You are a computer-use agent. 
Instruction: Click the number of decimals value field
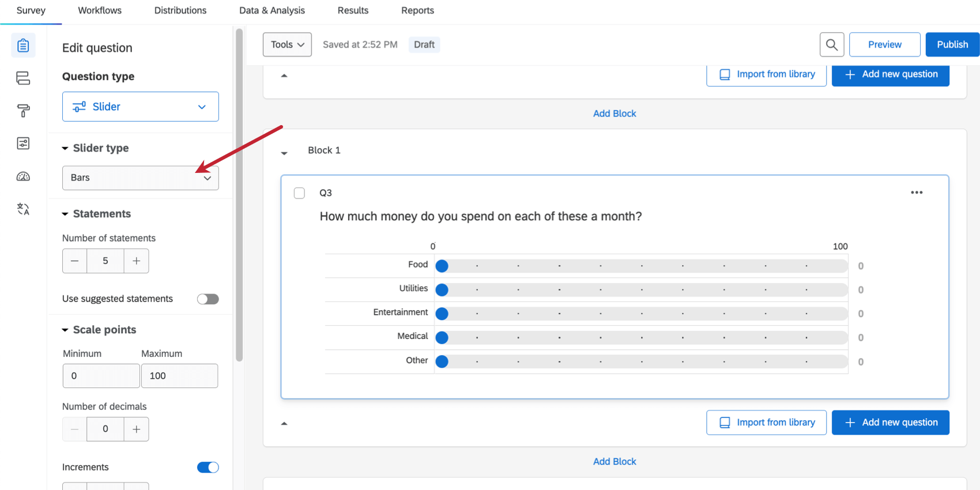pyautogui.click(x=105, y=429)
